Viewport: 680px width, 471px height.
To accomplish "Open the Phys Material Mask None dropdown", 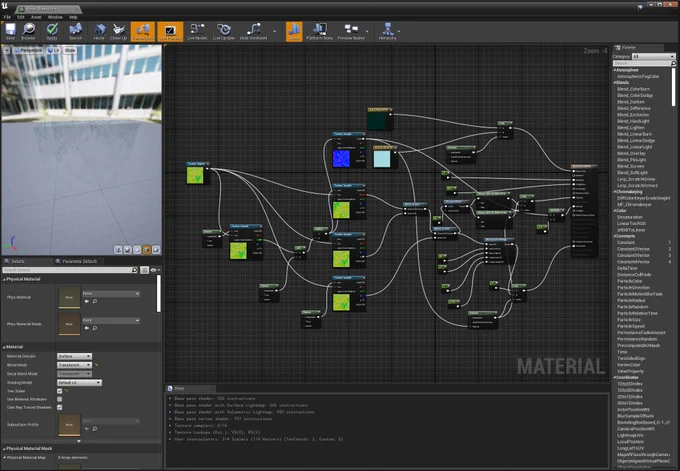I will point(111,321).
